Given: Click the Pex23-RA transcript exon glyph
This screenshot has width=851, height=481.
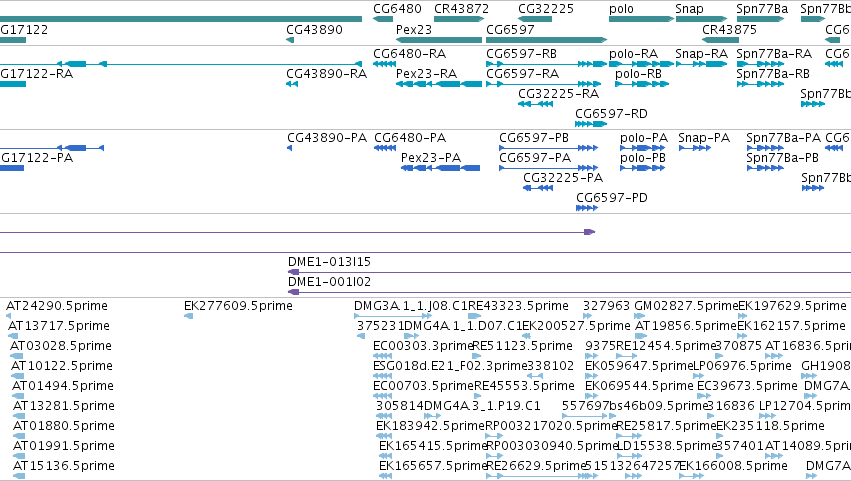Looking at the screenshot, I should 439,84.
